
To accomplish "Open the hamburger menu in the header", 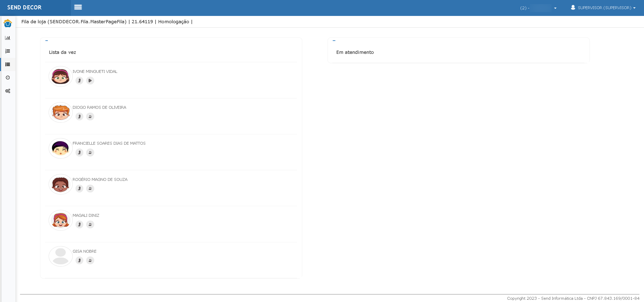I will pyautogui.click(x=78, y=7).
